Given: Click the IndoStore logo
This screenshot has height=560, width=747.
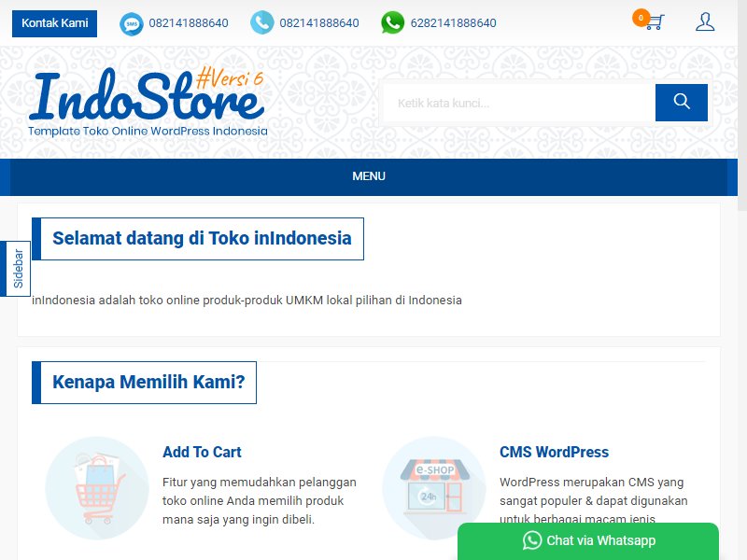Looking at the screenshot, I should [x=148, y=102].
